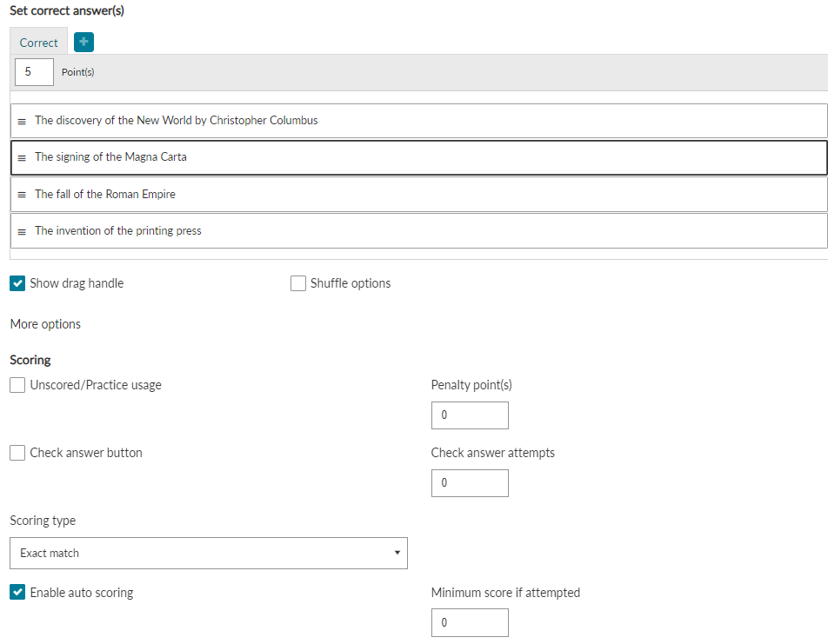Click the Exact match dropdown arrow
The height and width of the screenshot is (644, 828).
tap(397, 553)
